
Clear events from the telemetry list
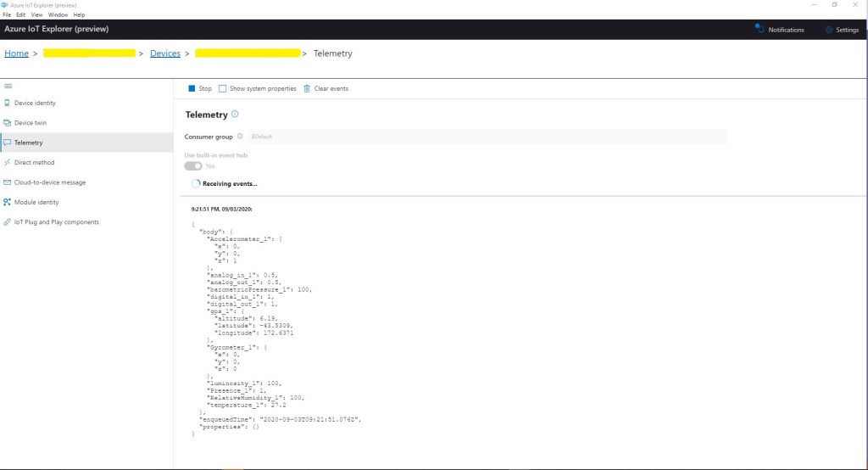[x=326, y=88]
